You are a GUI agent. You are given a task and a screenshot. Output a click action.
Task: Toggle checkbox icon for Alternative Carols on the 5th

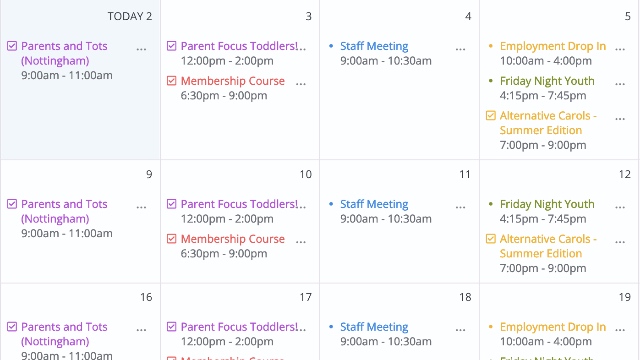point(491,116)
